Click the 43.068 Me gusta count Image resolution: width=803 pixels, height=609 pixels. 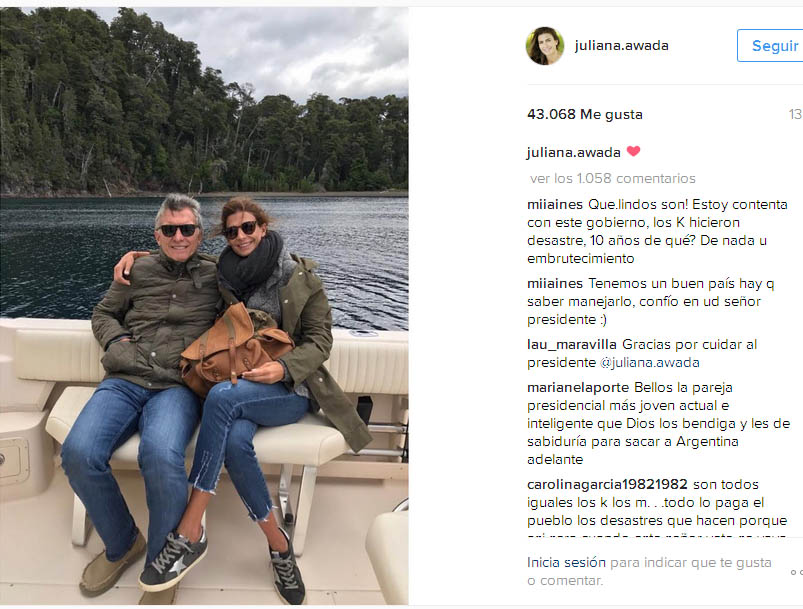(x=585, y=114)
